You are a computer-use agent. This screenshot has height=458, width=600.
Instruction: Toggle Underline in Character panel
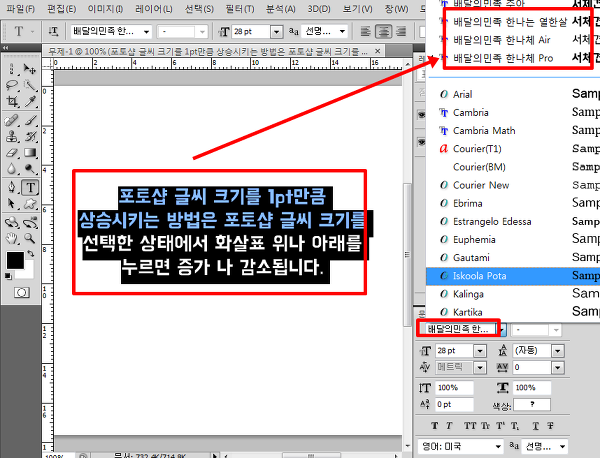coord(536,426)
